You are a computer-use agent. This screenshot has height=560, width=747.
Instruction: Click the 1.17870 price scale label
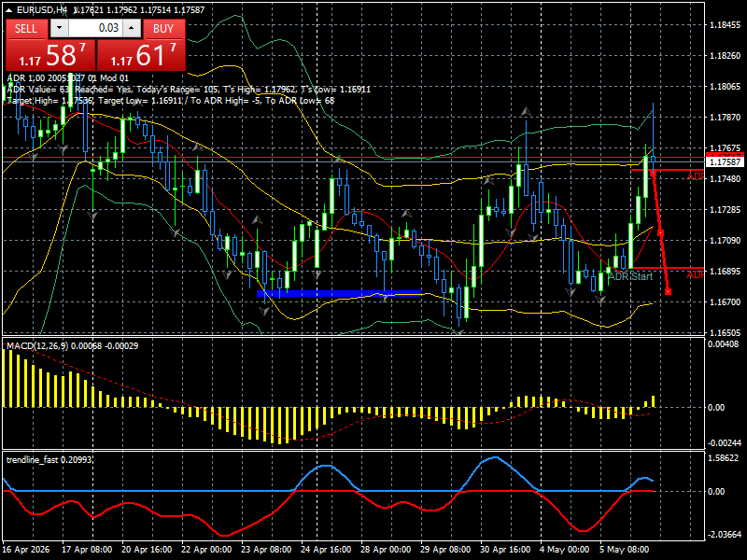point(725,118)
